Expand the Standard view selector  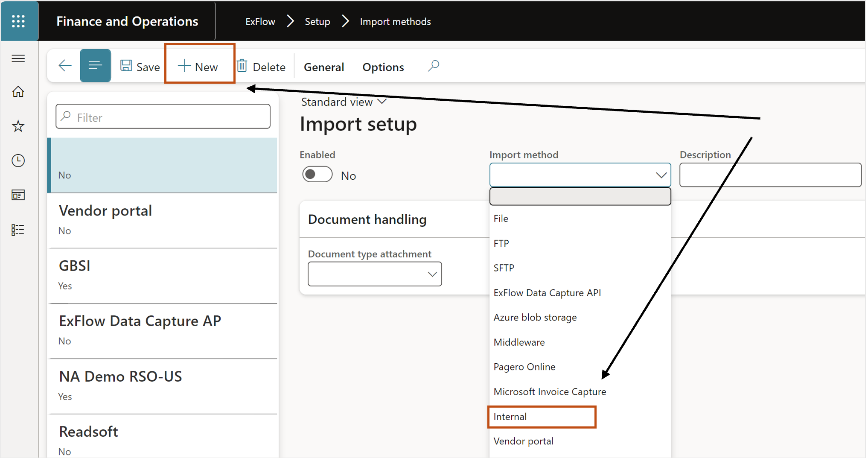[344, 102]
